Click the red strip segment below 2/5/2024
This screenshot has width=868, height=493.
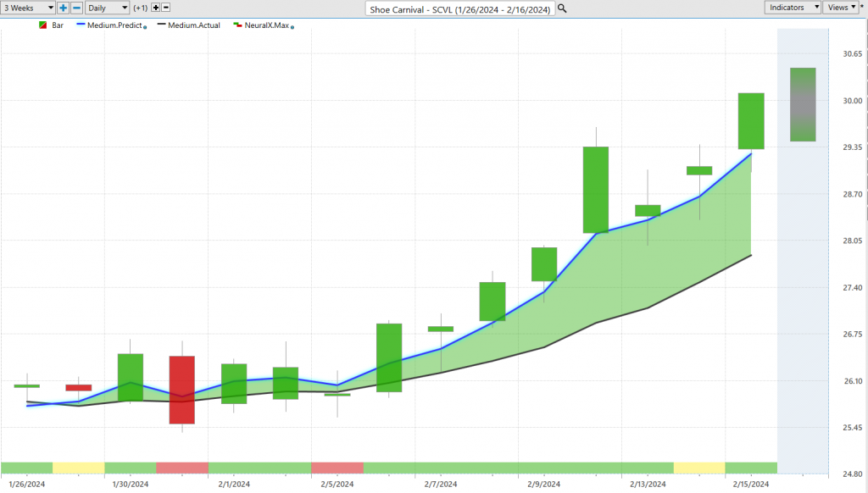coord(337,468)
